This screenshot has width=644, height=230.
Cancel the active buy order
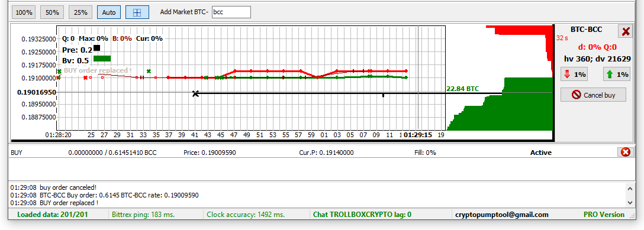(594, 95)
